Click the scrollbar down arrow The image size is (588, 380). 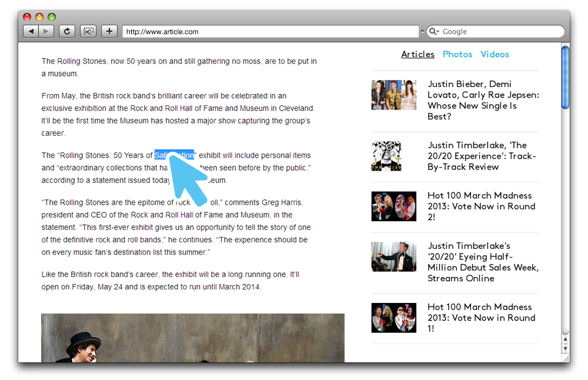pos(565,348)
